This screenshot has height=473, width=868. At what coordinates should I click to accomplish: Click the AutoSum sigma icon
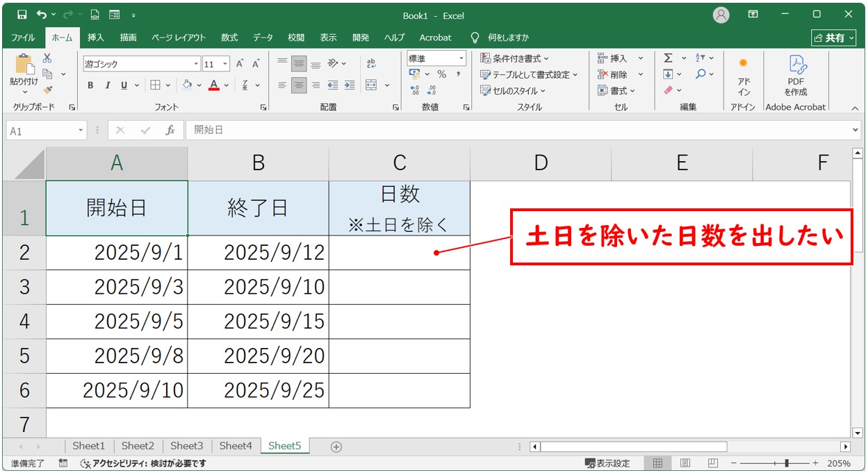pos(668,58)
